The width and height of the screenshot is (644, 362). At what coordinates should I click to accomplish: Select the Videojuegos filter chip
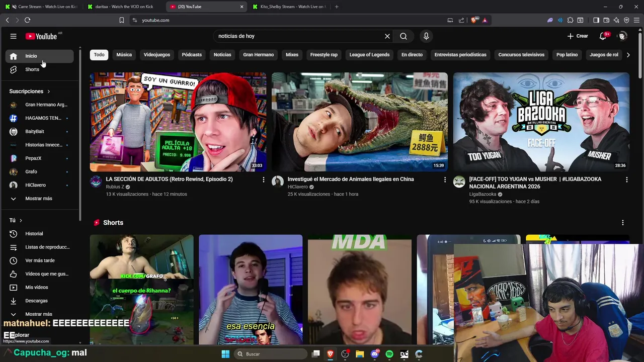pos(157,55)
